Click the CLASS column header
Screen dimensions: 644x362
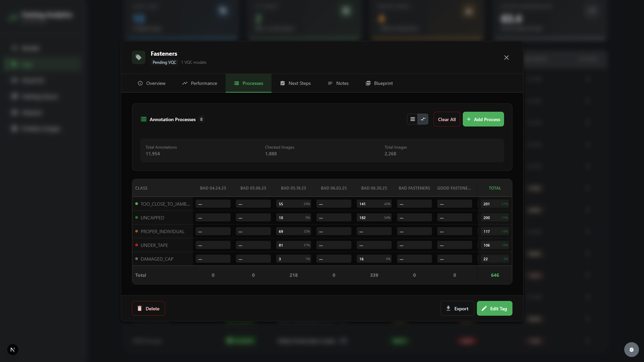(141, 188)
